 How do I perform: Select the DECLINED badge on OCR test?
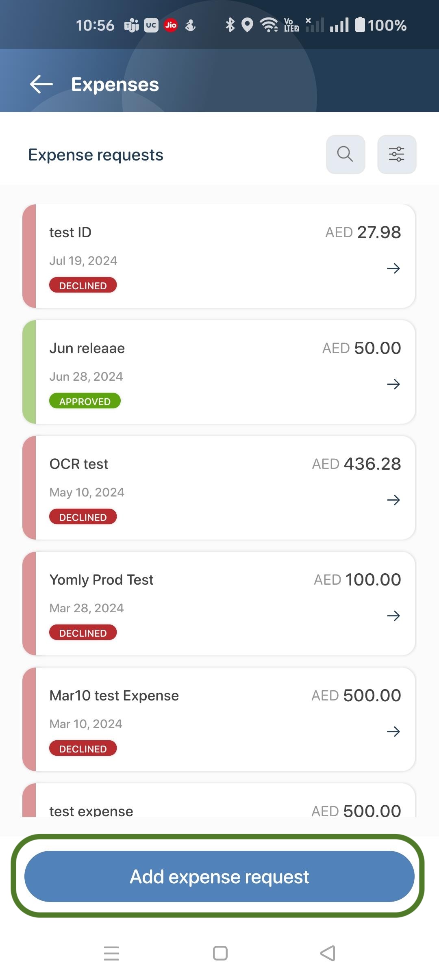[83, 517]
